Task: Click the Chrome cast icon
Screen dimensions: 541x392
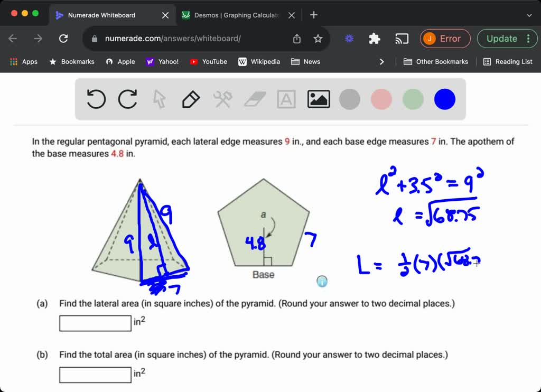Action: click(402, 39)
